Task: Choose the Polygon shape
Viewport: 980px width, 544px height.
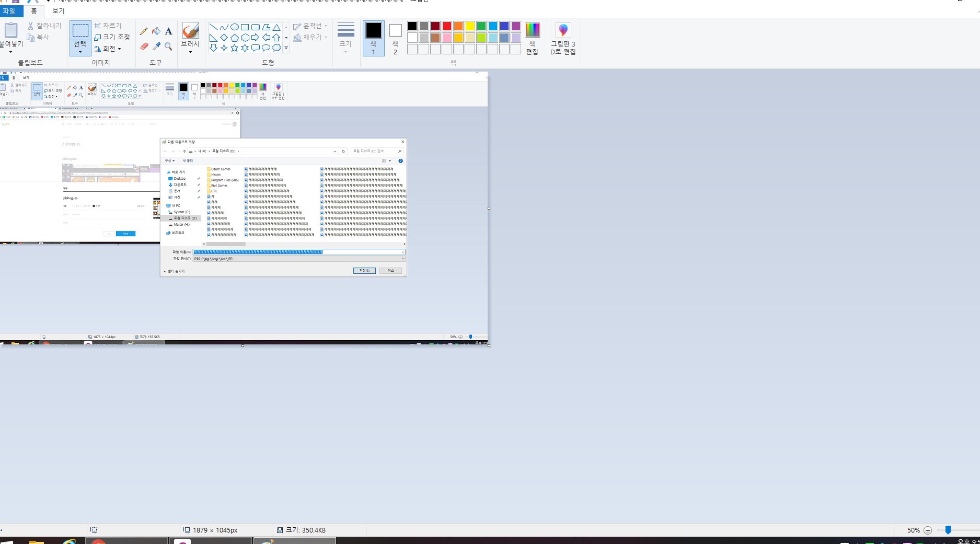Action: [266, 27]
